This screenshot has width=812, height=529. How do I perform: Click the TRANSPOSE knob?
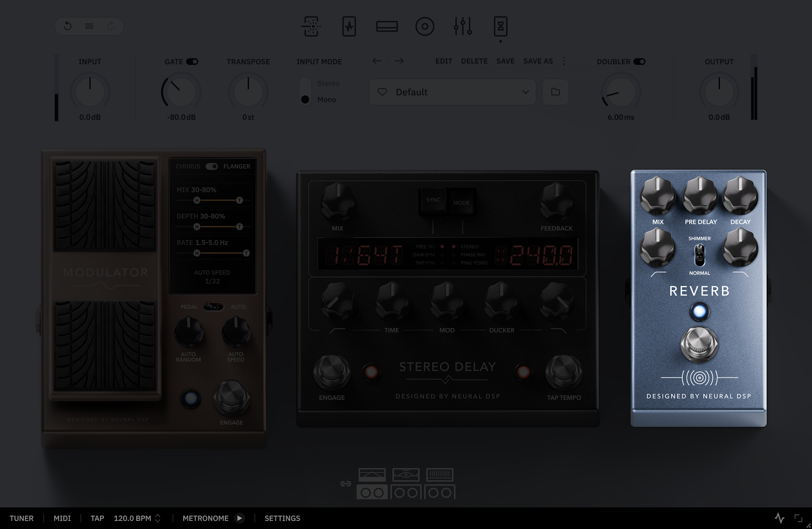coord(248,92)
